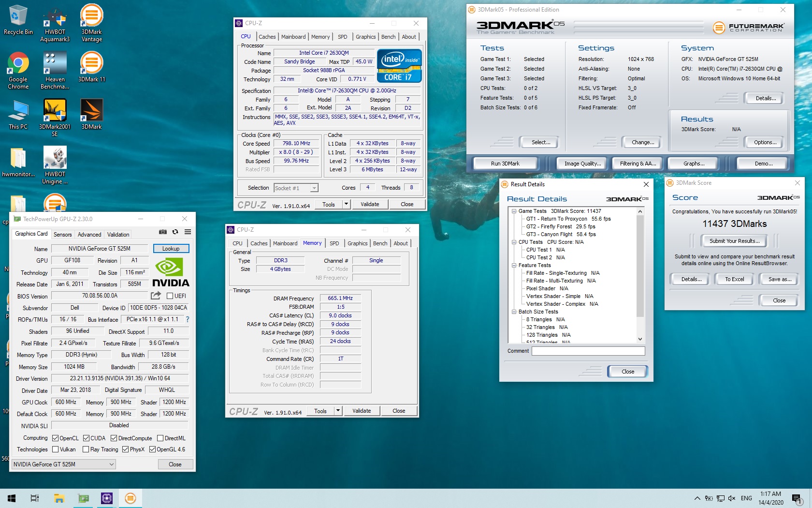Toggle the OpenGL 4.6 checkbox
Viewport: 812px width, 508px height.
(x=152, y=449)
